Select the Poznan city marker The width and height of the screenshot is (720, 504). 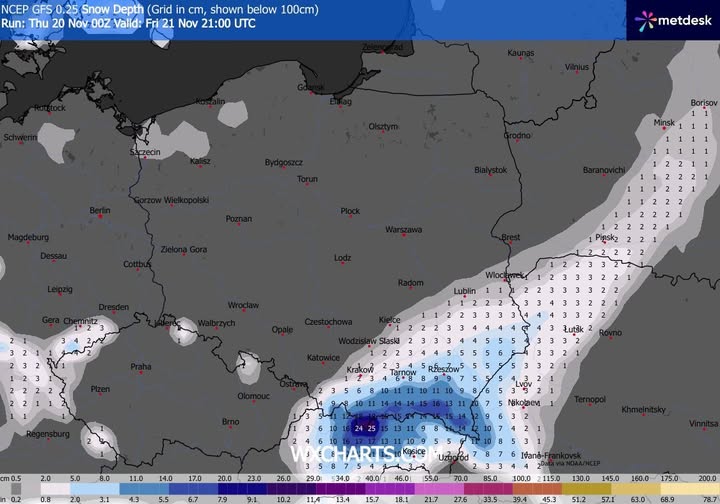pos(239,225)
